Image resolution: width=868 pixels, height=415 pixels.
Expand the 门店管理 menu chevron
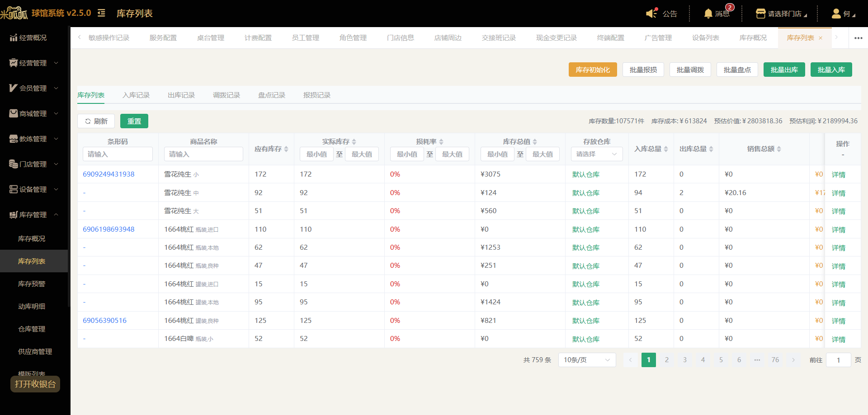56,164
